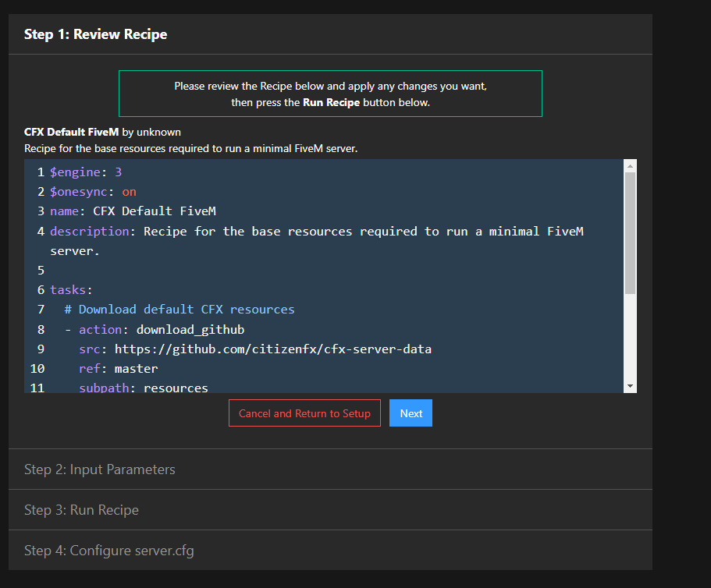Viewport: 711px width, 588px height.
Task: Click the 'CFX Default FiveM by unknown' title
Action: (102, 132)
